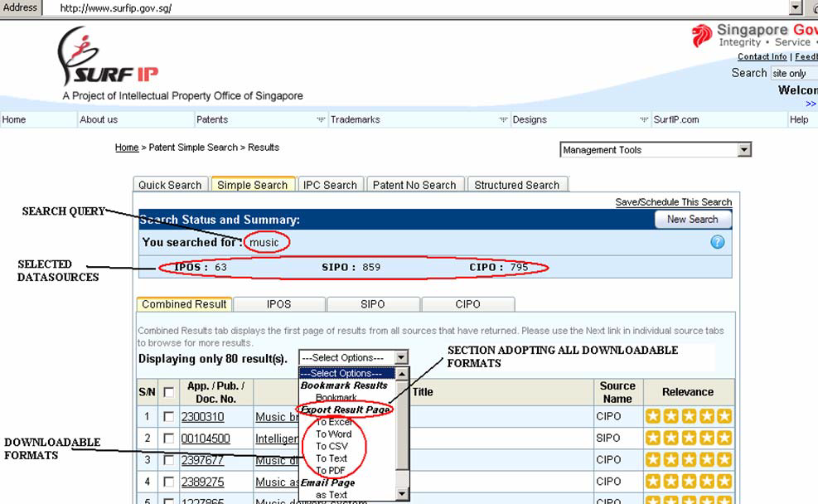Select the Simple Search tab
The image size is (818, 504).
(x=253, y=185)
